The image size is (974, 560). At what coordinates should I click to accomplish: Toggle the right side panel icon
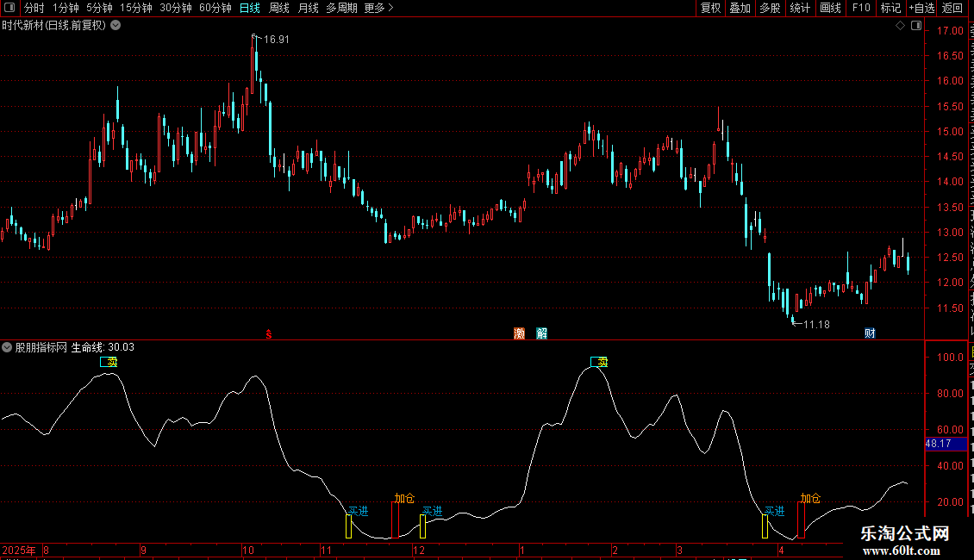(916, 26)
